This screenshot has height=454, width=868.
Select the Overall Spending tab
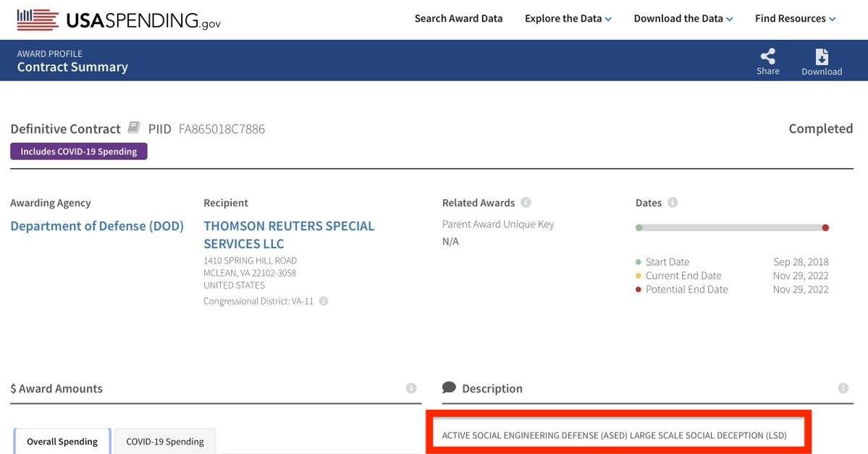coord(62,441)
